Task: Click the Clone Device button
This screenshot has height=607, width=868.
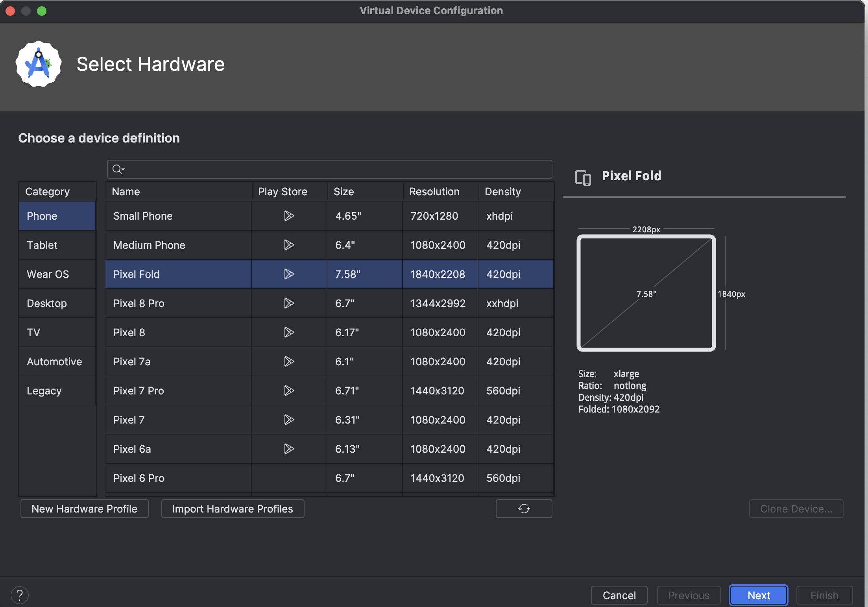Action: click(796, 509)
